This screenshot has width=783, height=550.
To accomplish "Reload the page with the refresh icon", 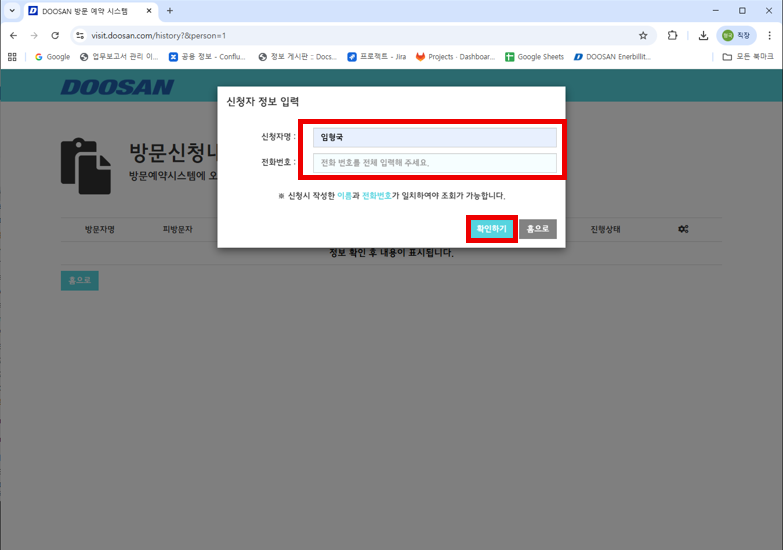I will 55,35.
